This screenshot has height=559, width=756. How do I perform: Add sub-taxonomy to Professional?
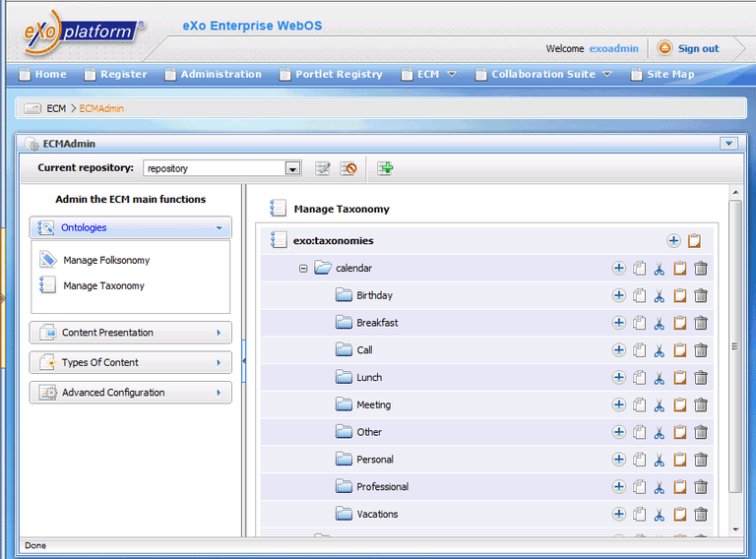point(618,487)
